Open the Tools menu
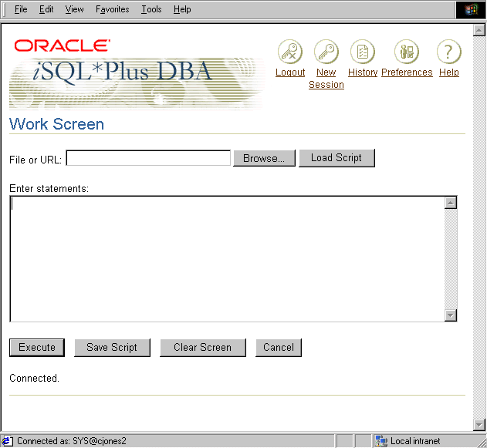Screen dimensions: 487x448 (x=152, y=9)
